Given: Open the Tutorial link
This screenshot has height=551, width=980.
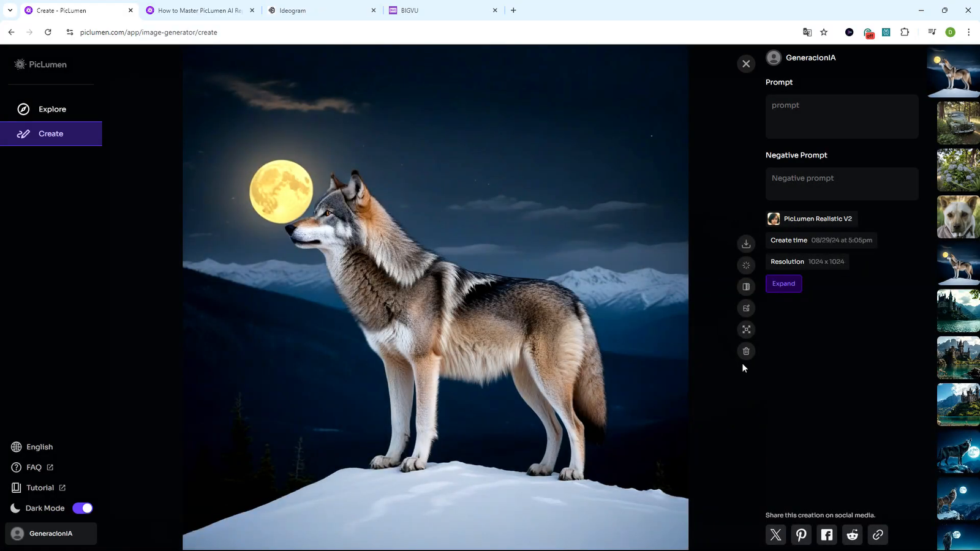Looking at the screenshot, I should coord(39,488).
